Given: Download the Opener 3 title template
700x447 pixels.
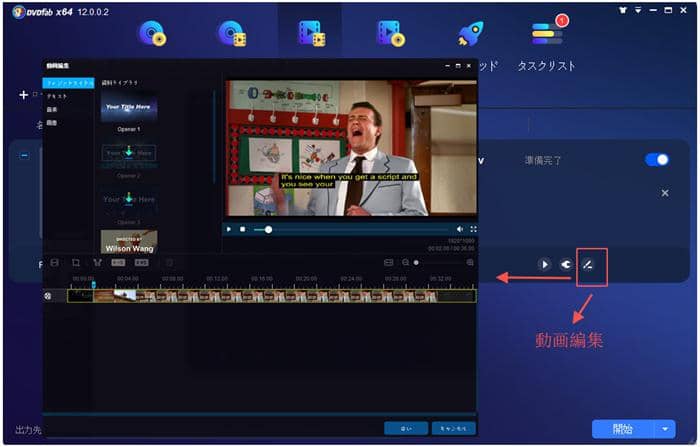Looking at the screenshot, I should pos(129,199).
